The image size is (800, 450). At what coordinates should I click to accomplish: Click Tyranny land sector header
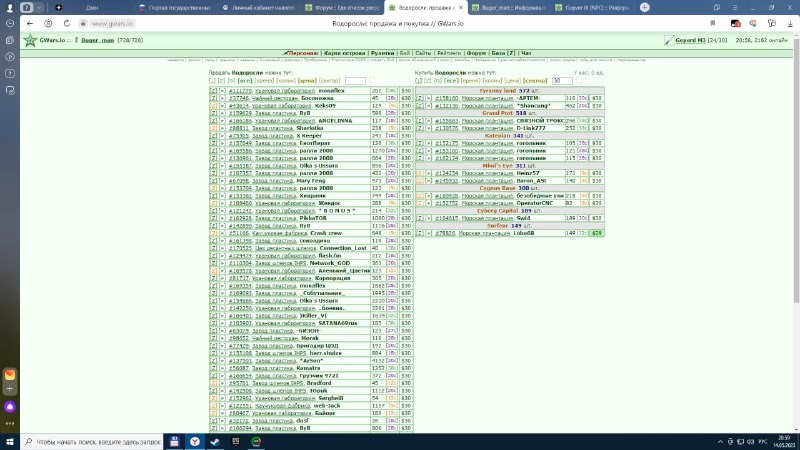click(509, 91)
